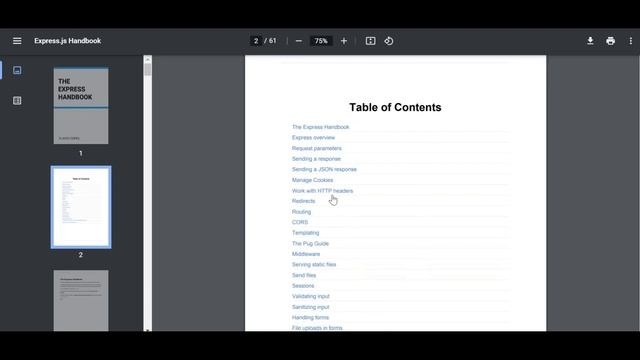This screenshot has width=640, height=360.
Task: Toggle the sidebar hamburger menu
Action: pos(17,41)
